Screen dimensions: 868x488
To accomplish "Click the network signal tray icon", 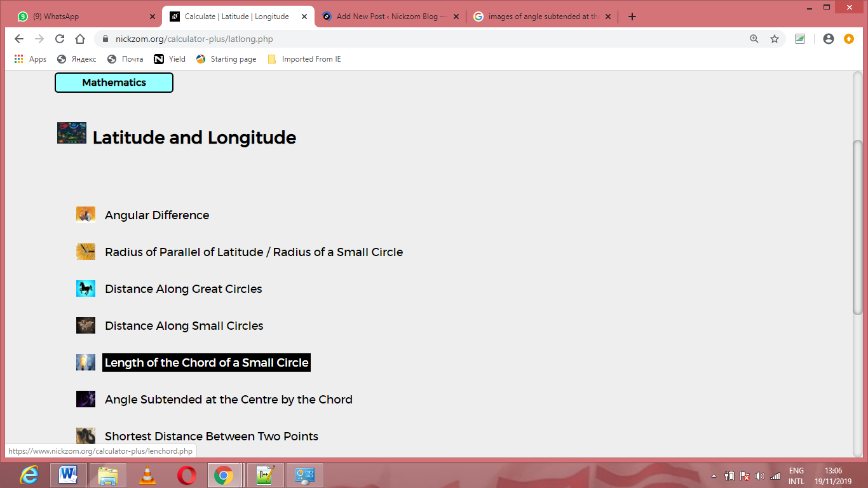I will (775, 475).
